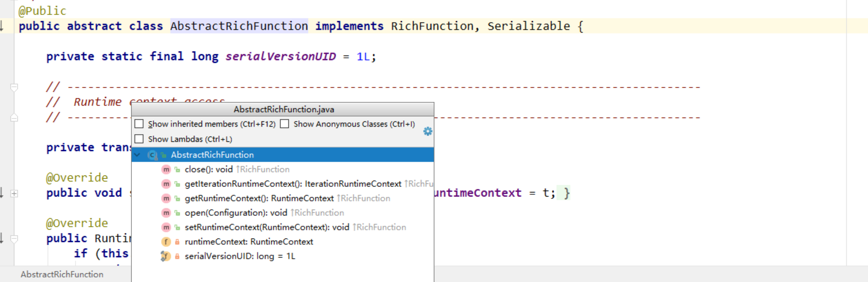868x282 pixels.
Task: Open structure popup settings gear
Action: pos(428,131)
